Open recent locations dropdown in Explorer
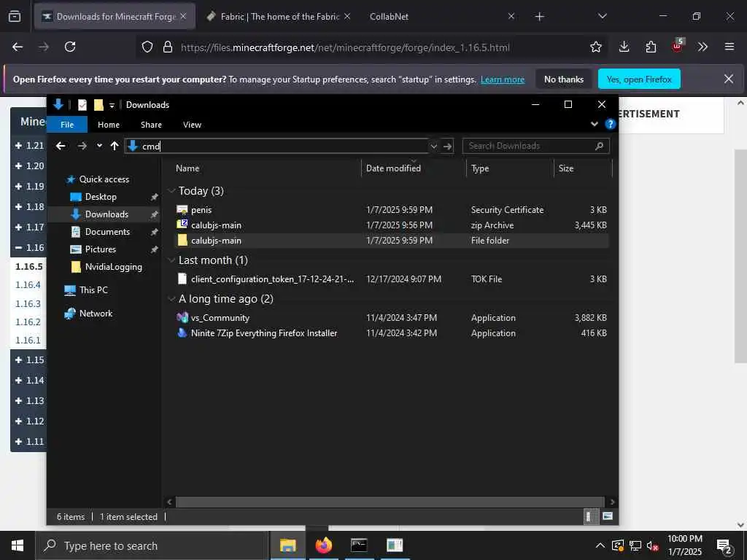The width and height of the screenshot is (747, 560). 99,146
